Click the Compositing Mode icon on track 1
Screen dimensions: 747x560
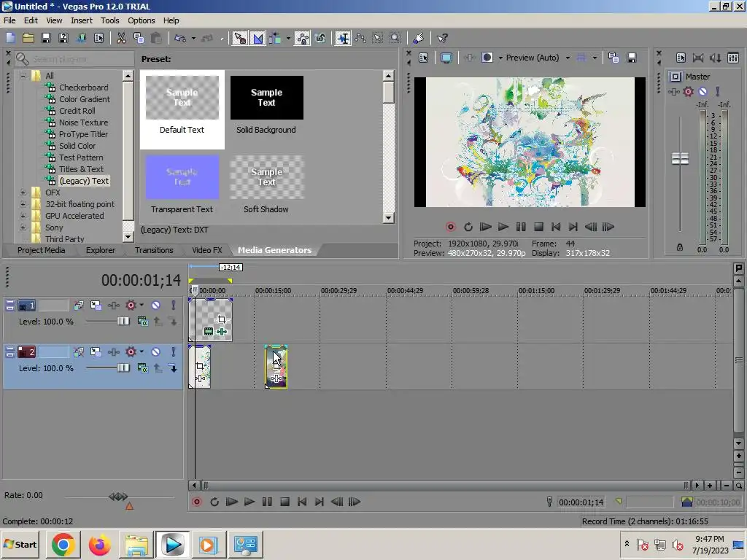(142, 322)
